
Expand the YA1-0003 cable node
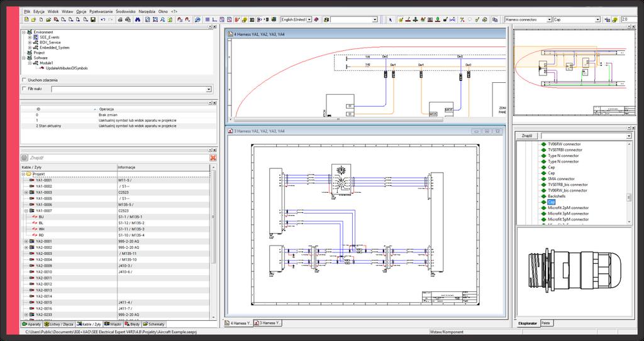coord(26,192)
